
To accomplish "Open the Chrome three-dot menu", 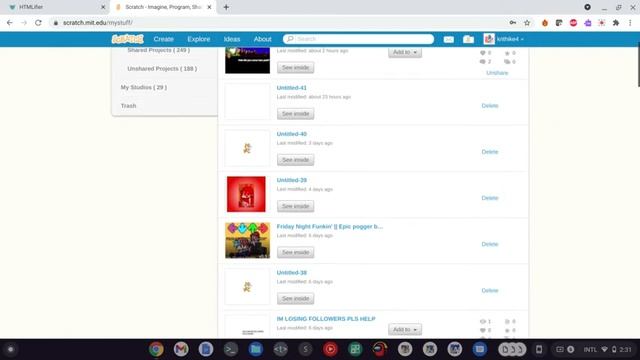I will click(x=630, y=23).
